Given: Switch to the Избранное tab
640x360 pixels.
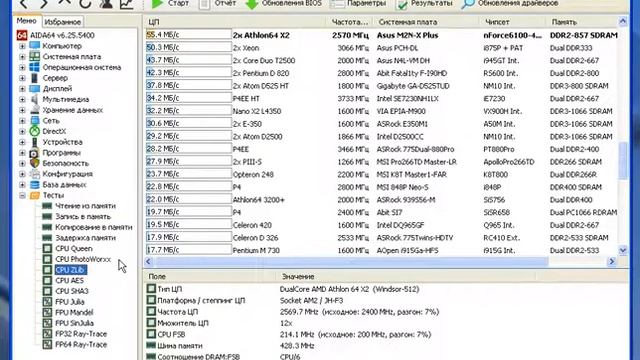Looking at the screenshot, I should 62,22.
